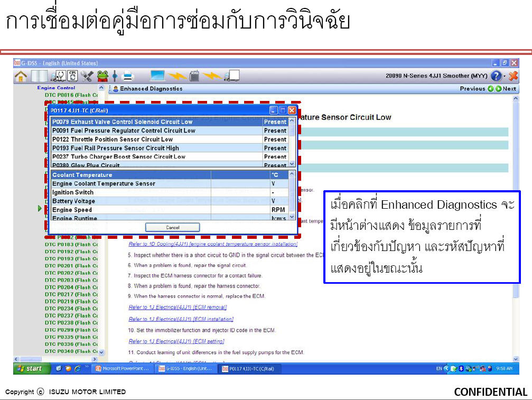This screenshot has height=400, width=532.
Task: Open the blue question mark help icon
Action: tap(496, 76)
